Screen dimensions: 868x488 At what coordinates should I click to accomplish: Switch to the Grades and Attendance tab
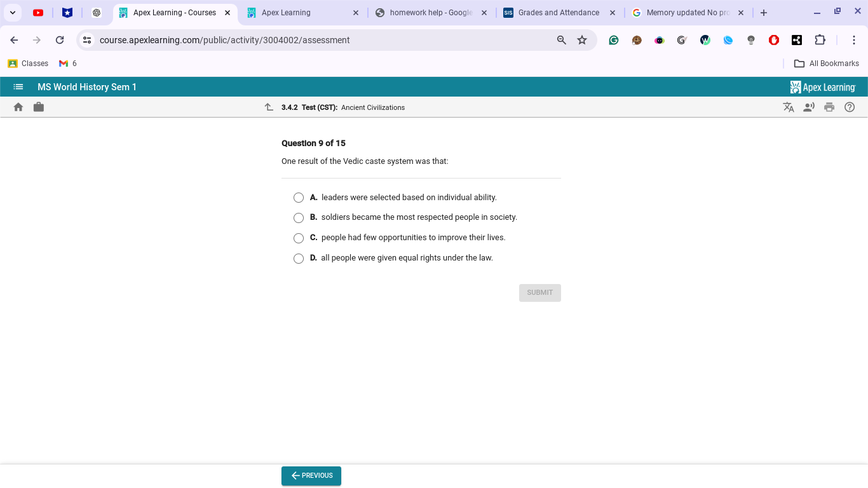tap(559, 12)
